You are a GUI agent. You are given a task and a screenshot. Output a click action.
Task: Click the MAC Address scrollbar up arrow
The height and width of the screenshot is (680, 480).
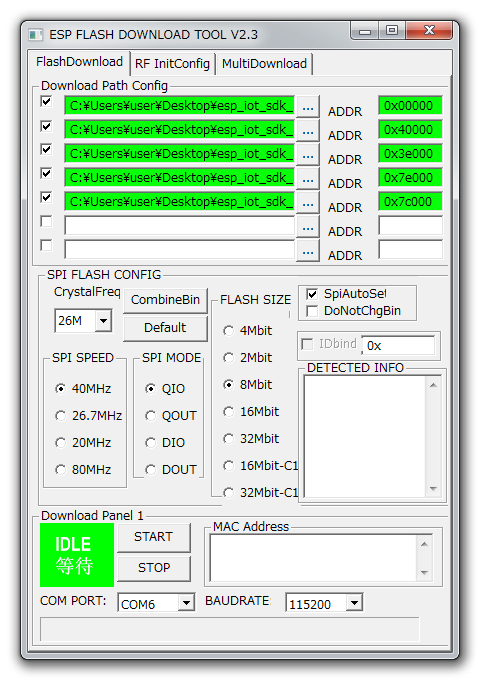pyautogui.click(x=424, y=544)
